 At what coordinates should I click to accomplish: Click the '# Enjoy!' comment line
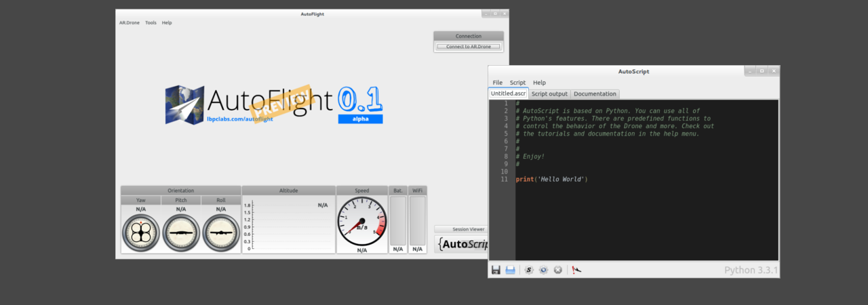[530, 157]
